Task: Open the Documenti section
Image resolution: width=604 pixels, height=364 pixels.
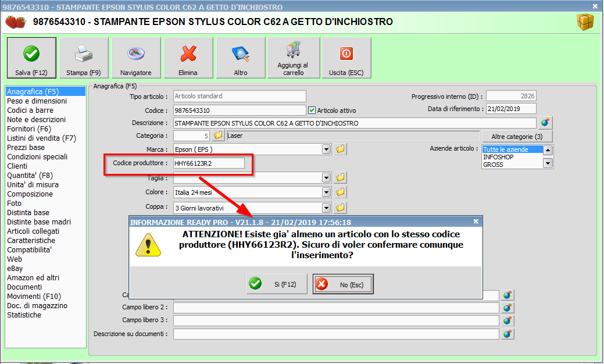Action: tap(24, 287)
